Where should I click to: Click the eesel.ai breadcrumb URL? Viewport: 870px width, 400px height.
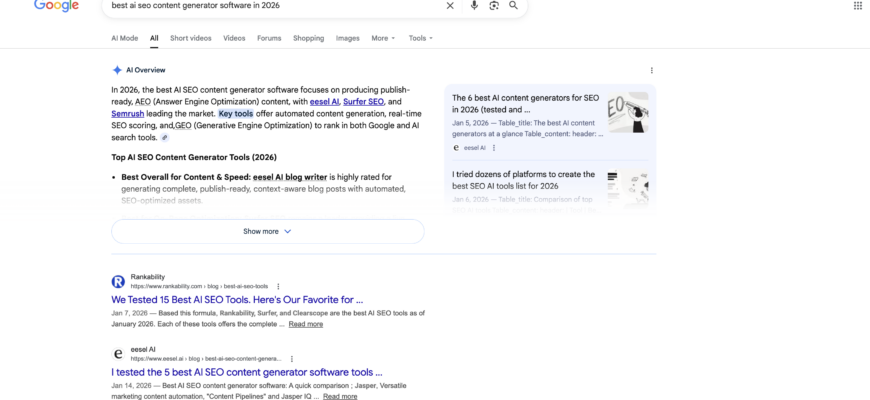point(206,359)
